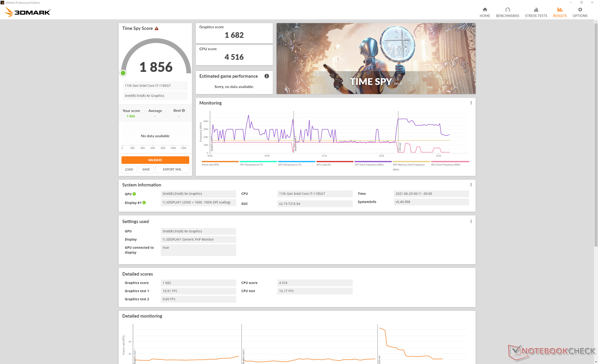598x364 pixels.
Task: Click the GPU green check icon
Action: pyautogui.click(x=134, y=194)
